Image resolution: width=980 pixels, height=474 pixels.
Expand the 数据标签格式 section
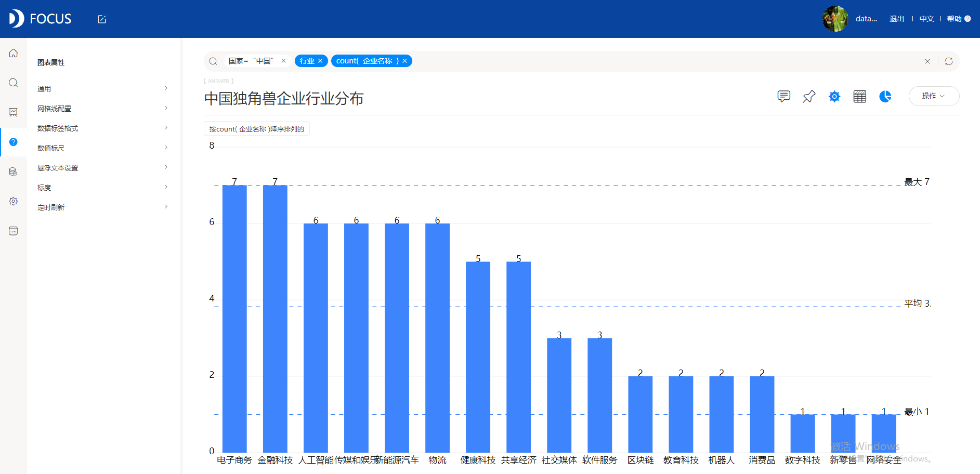coord(103,128)
